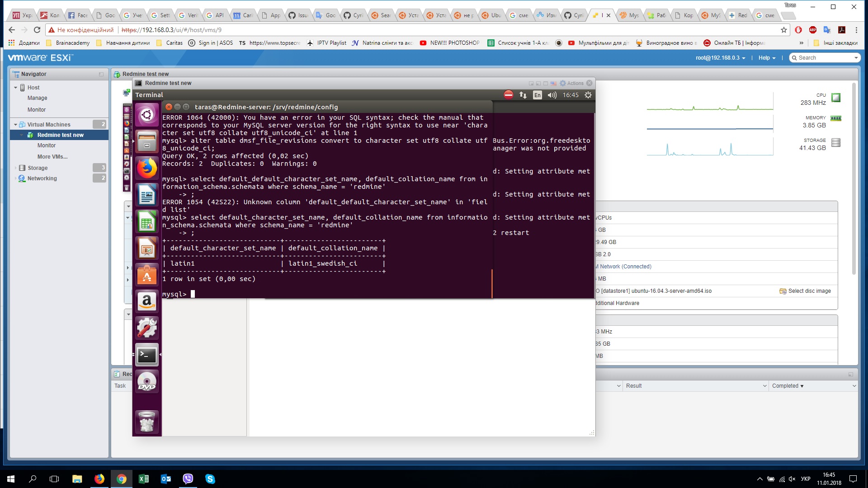The width and height of the screenshot is (868, 488).
Task: Open Ubuntu Software Center from the launcher
Action: (x=146, y=275)
